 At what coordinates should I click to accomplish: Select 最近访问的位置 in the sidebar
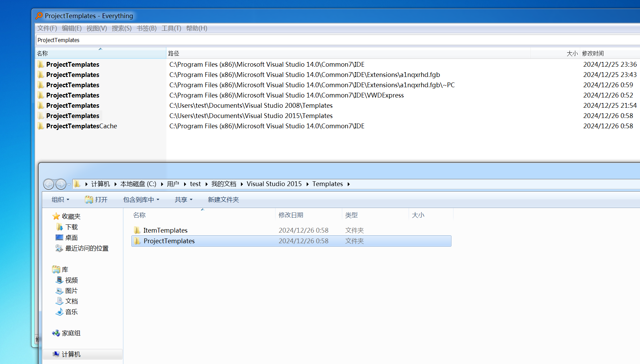87,248
